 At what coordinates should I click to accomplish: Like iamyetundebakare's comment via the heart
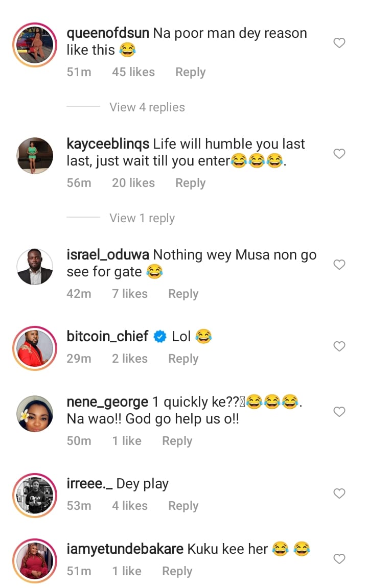click(x=339, y=559)
